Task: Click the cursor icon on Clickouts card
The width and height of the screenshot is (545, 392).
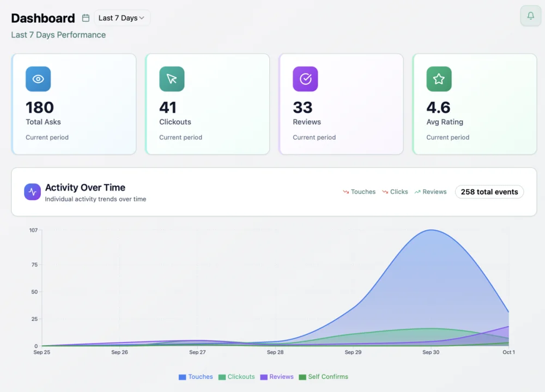Action: 172,79
